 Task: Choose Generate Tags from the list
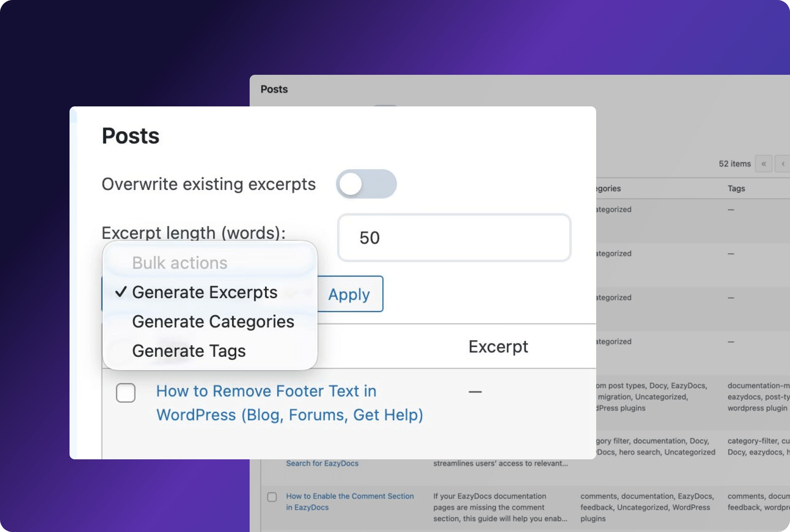(x=189, y=351)
